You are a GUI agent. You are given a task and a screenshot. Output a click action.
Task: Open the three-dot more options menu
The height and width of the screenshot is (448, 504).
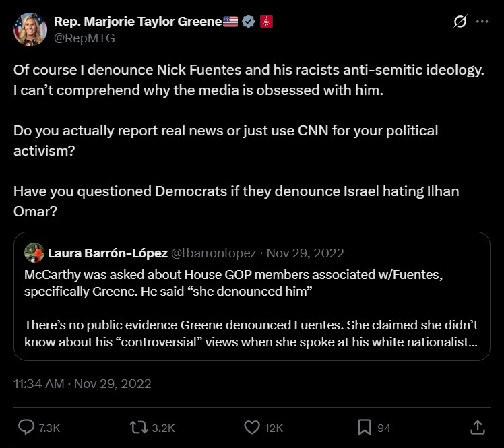[x=482, y=22]
